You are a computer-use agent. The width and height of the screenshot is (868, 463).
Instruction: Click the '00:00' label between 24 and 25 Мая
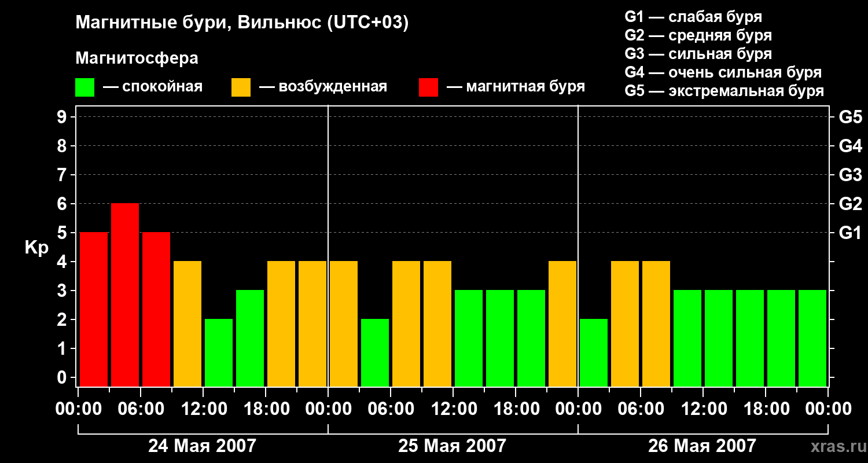point(328,409)
